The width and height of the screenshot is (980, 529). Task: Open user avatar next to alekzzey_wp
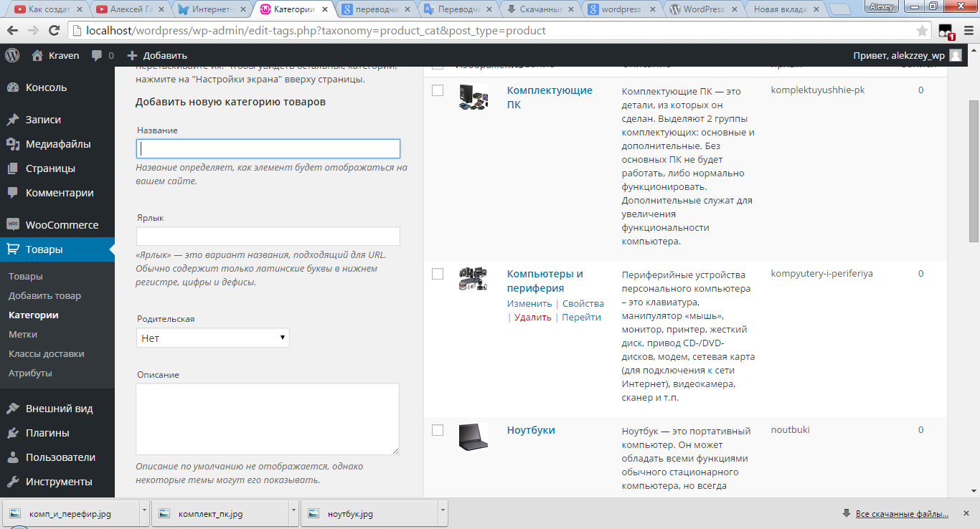tap(956, 55)
